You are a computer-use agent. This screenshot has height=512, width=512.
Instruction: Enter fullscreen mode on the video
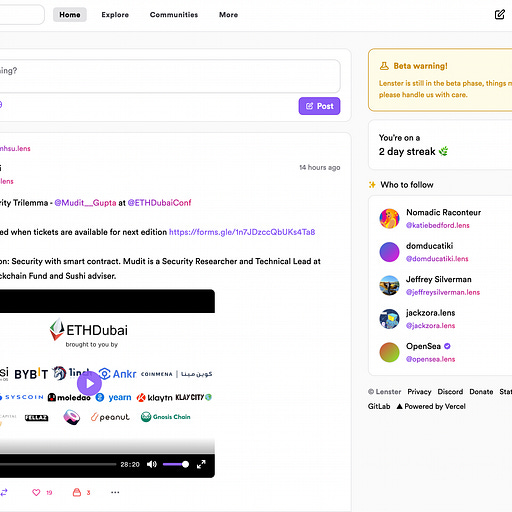(x=201, y=464)
